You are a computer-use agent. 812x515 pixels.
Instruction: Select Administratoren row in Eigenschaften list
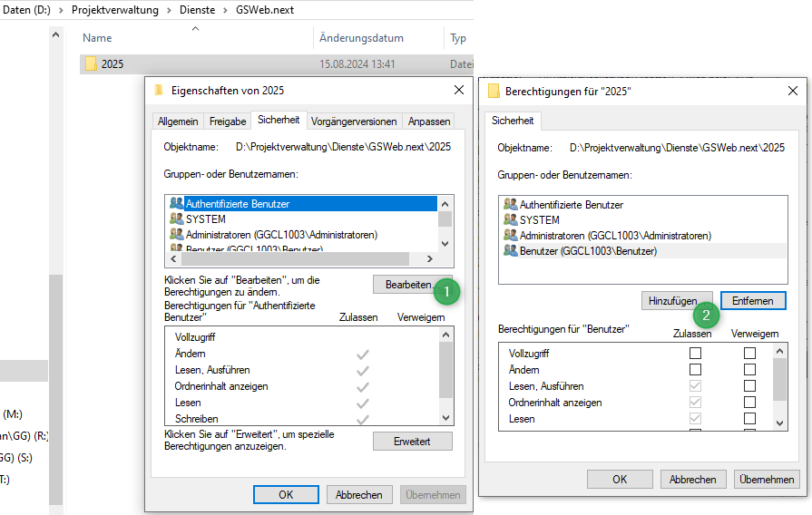[301, 235]
